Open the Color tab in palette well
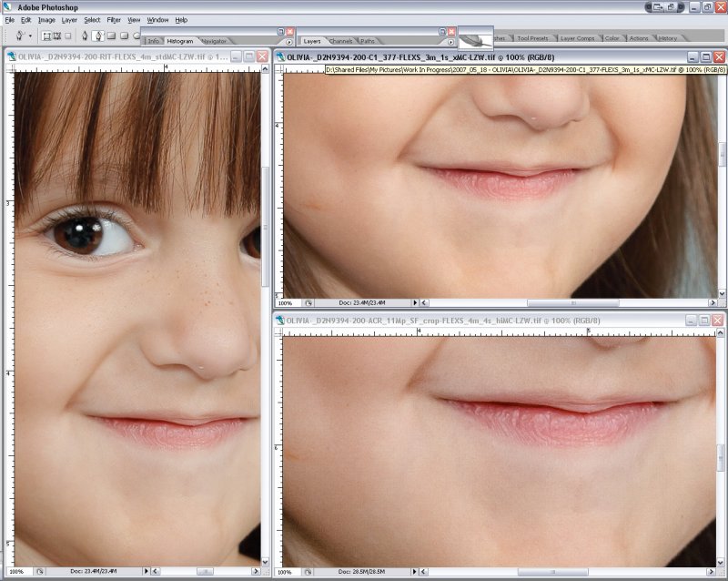728x581 pixels. (612, 38)
